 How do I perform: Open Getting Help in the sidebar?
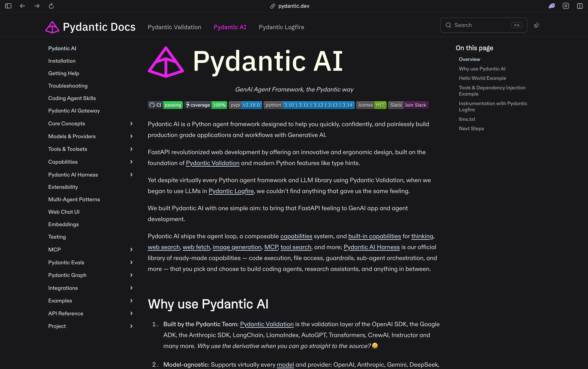pyautogui.click(x=64, y=73)
